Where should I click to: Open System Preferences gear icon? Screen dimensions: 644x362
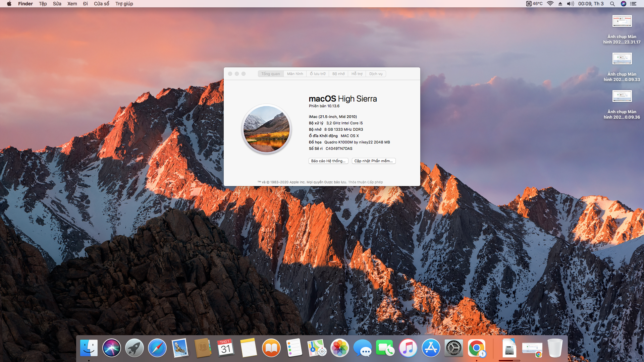point(453,348)
